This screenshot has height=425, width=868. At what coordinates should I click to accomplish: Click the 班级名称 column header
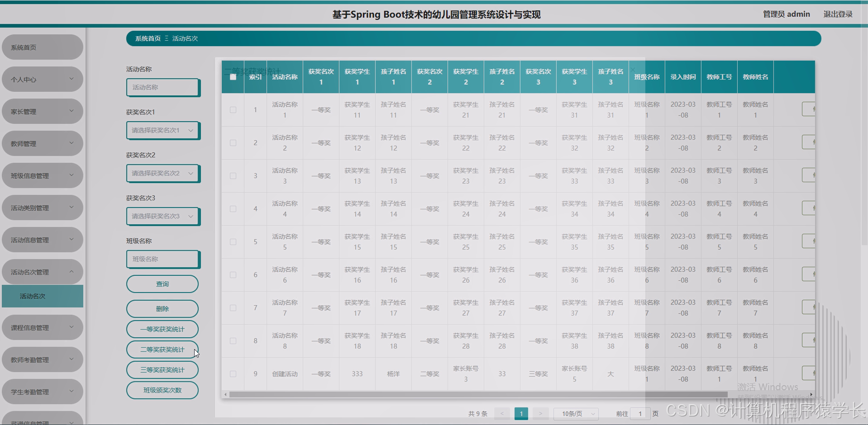coord(647,77)
